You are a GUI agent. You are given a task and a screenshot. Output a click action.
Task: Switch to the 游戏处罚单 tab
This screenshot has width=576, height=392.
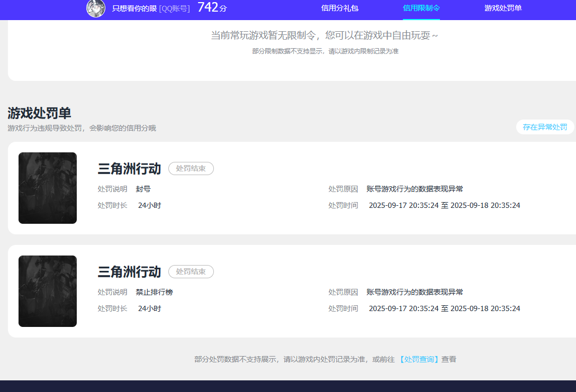click(502, 9)
